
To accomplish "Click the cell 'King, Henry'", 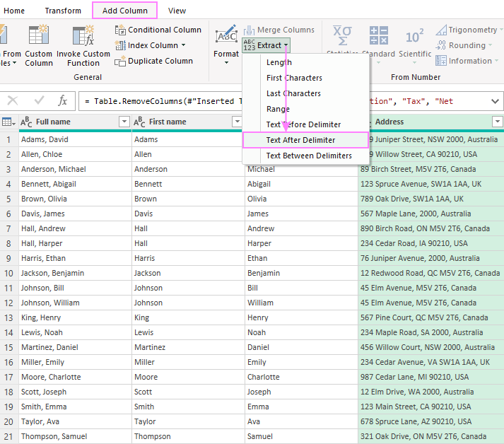I will click(x=75, y=317).
